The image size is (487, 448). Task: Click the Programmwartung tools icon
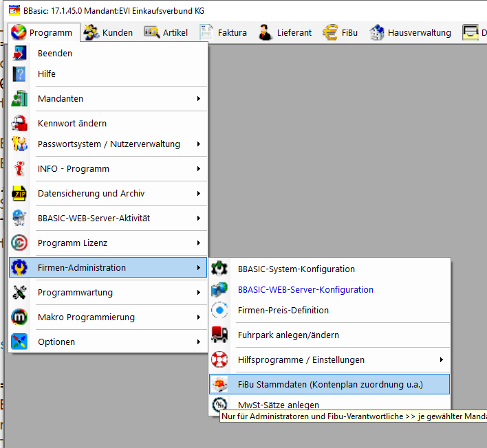tap(19, 292)
